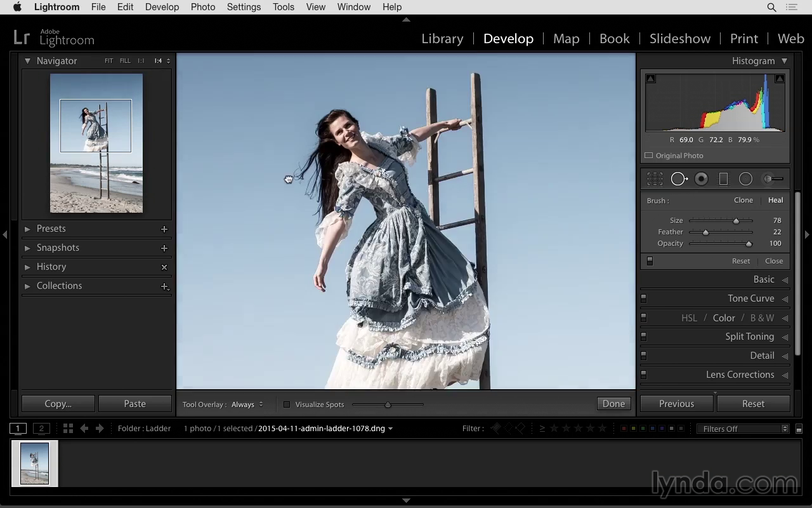The image size is (812, 508).
Task: Click the Previous button
Action: (676, 404)
